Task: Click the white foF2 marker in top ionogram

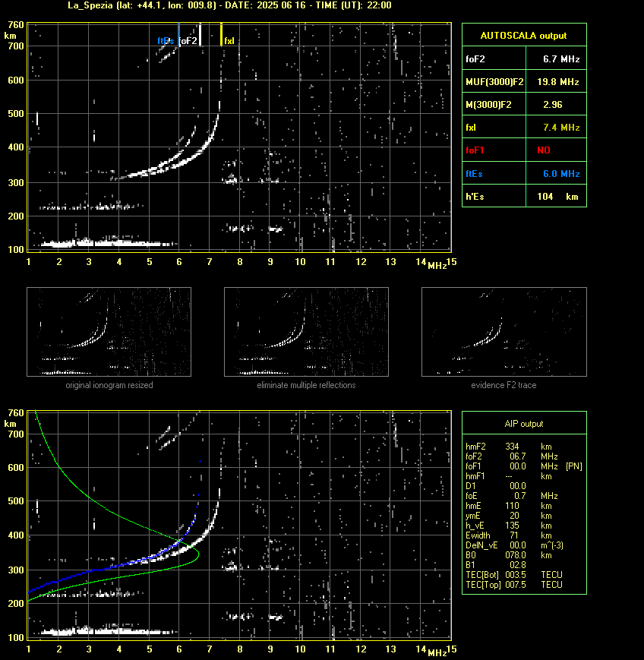Action: point(200,34)
